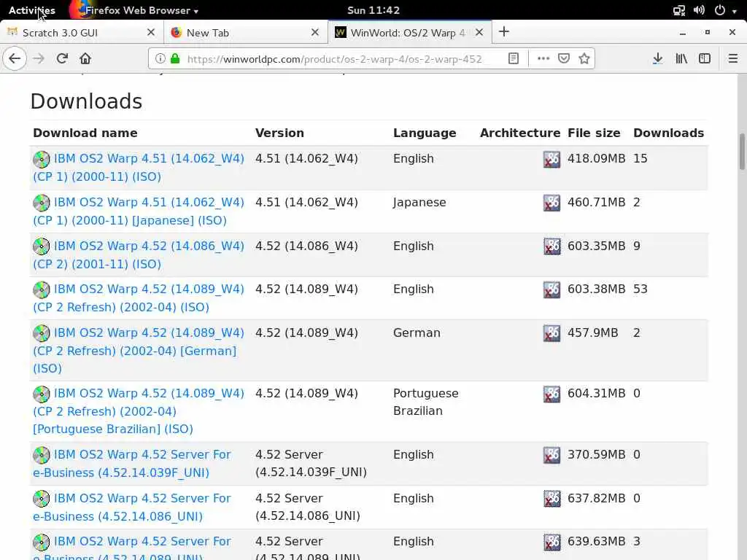Open a new tab with plus button
747x560 pixels.
(x=504, y=32)
